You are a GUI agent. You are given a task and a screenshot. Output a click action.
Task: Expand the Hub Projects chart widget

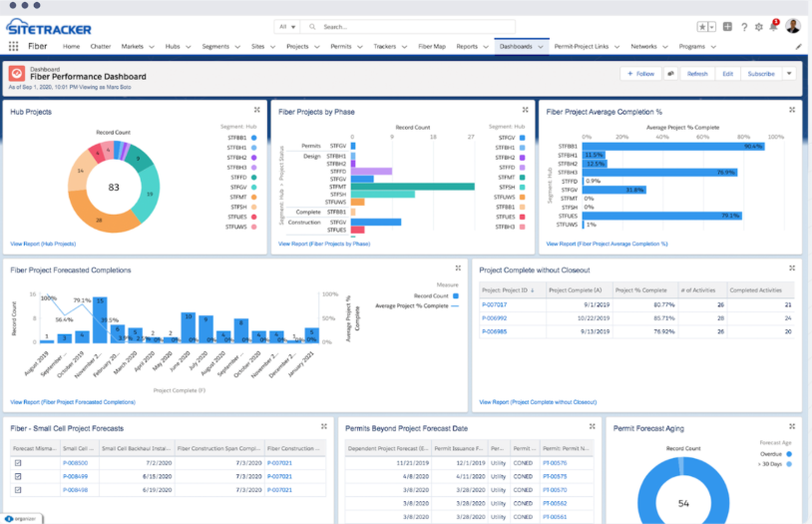click(256, 110)
